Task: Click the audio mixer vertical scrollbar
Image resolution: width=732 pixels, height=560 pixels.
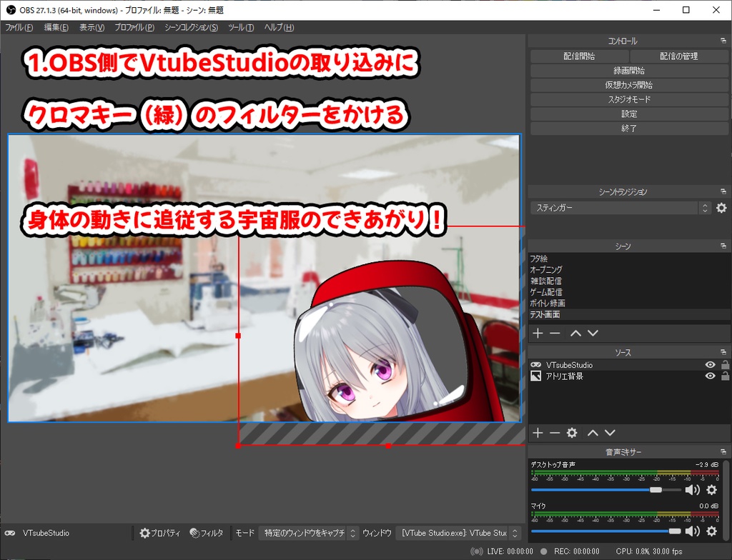Action: [726, 499]
